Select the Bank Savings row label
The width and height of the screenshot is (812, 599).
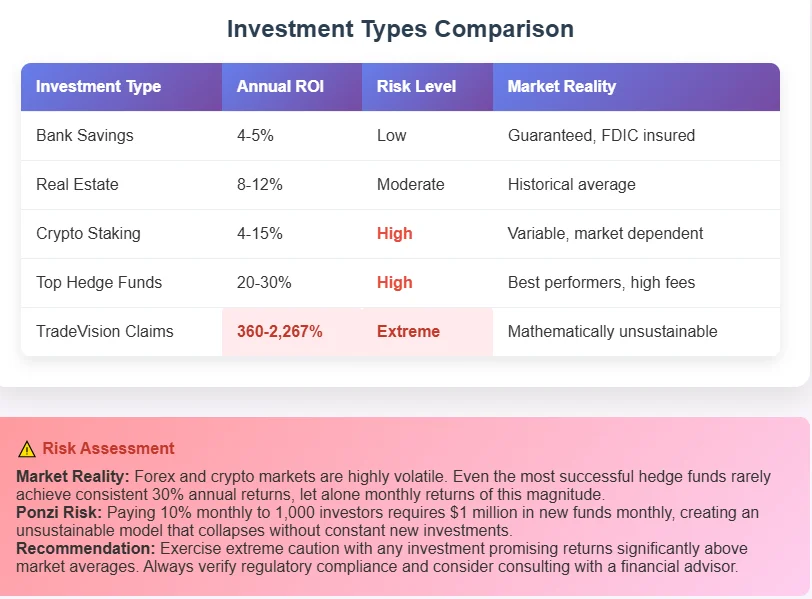[84, 135]
